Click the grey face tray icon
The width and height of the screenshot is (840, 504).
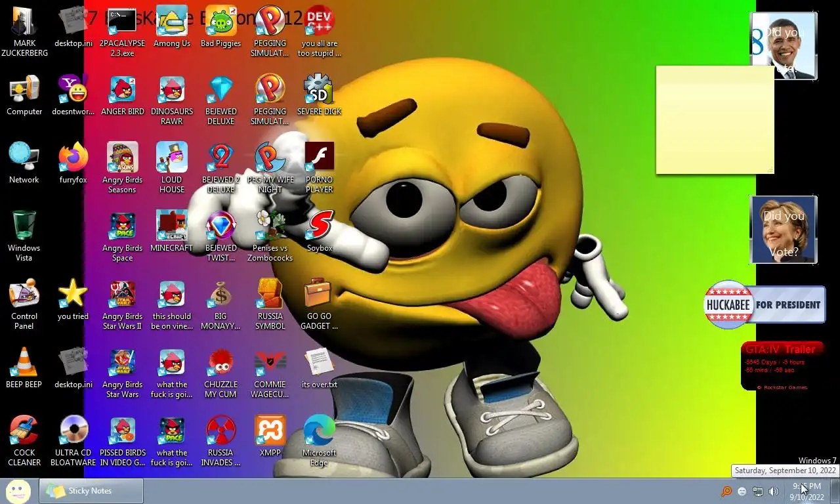point(742,492)
